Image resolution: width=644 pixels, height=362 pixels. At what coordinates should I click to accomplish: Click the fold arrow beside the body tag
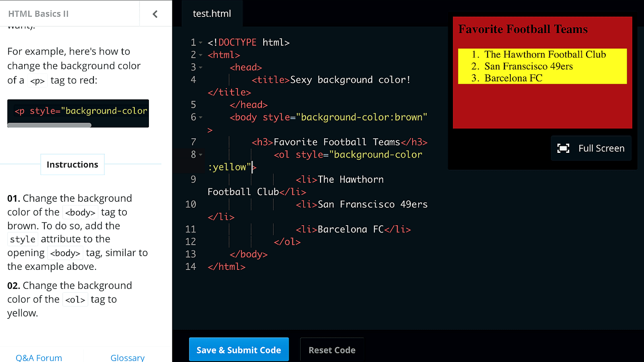(201, 117)
